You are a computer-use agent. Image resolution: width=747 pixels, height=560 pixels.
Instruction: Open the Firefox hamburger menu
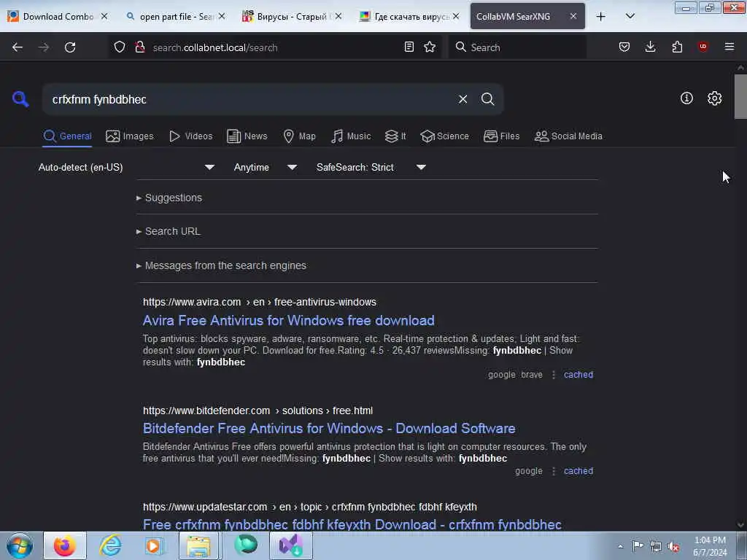tap(729, 47)
